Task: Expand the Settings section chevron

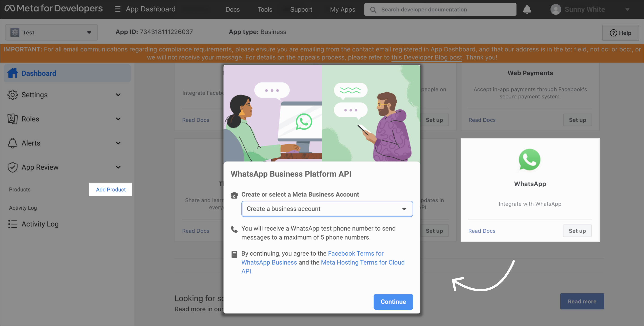Action: click(x=118, y=95)
